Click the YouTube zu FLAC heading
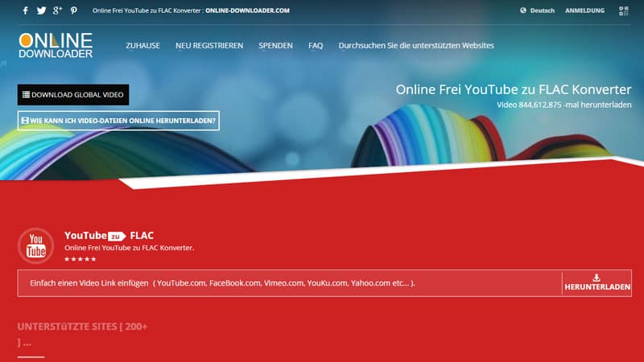644x362 pixels. (x=109, y=236)
